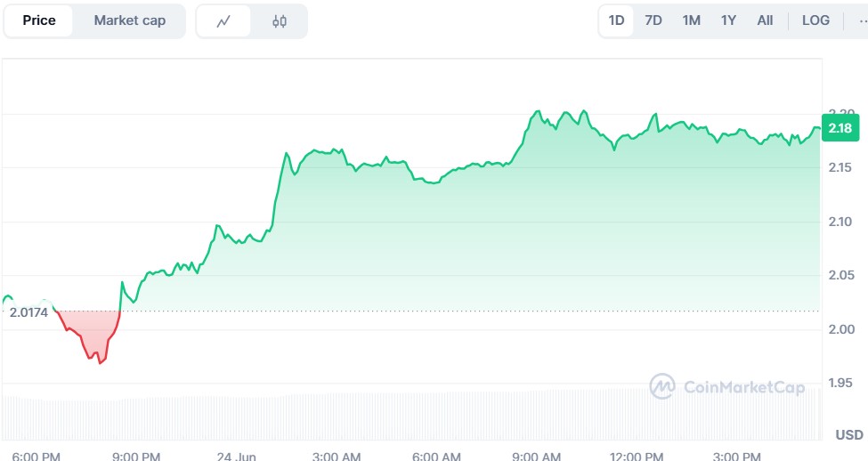Switch to the Price tab
The height and width of the screenshot is (461, 868).
[39, 20]
